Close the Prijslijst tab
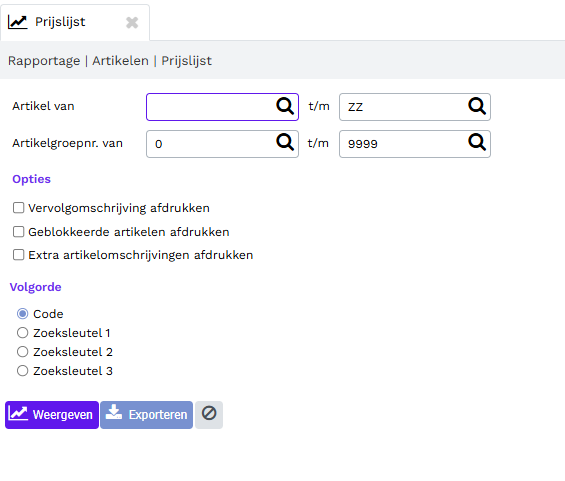Image resolution: width=565 pixels, height=481 pixels. [x=132, y=23]
